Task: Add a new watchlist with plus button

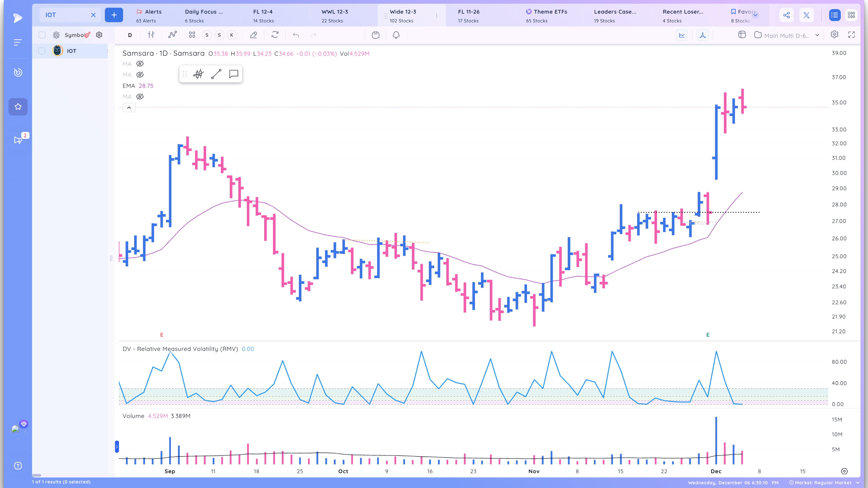Action: click(114, 15)
